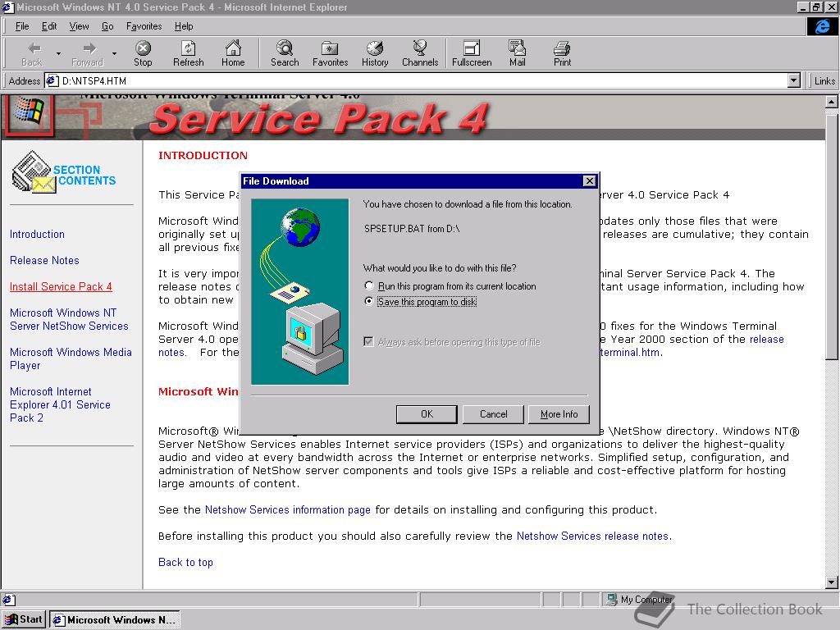Go to the Home page icon
Screen dimensions: 840x630
tap(233, 53)
